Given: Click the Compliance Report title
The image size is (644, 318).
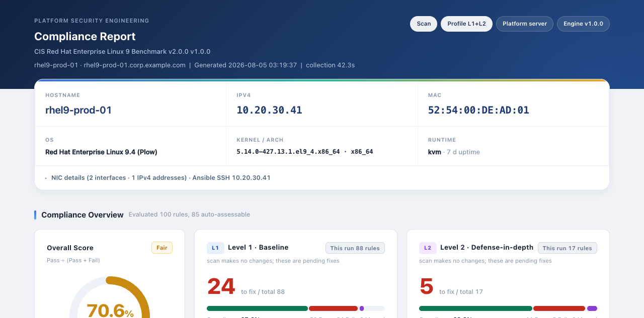Looking at the screenshot, I should click(85, 37).
